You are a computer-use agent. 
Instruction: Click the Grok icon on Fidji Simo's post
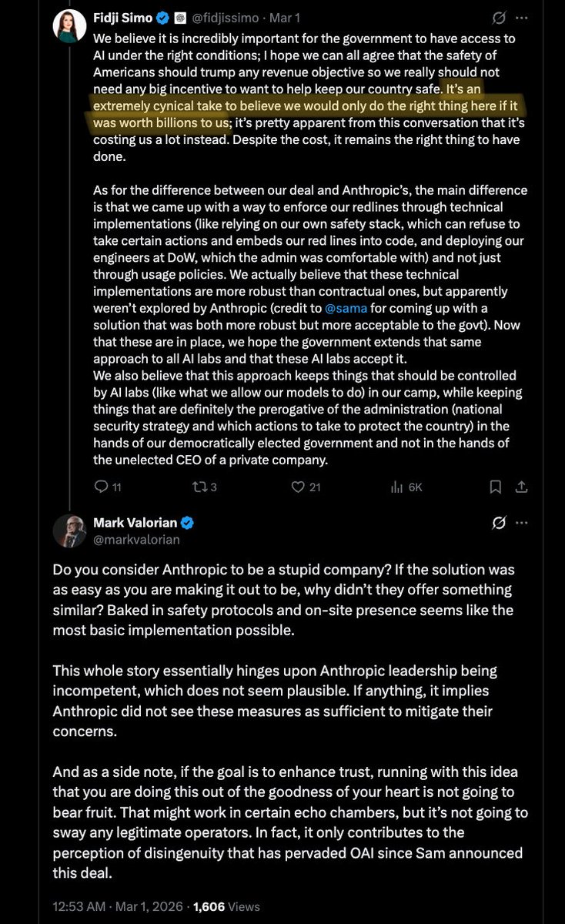coord(498,18)
